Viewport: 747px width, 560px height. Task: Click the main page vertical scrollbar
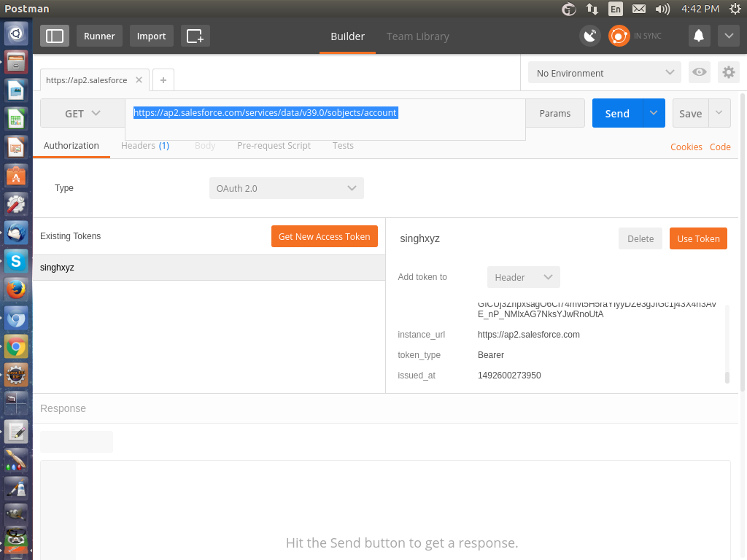click(743, 243)
